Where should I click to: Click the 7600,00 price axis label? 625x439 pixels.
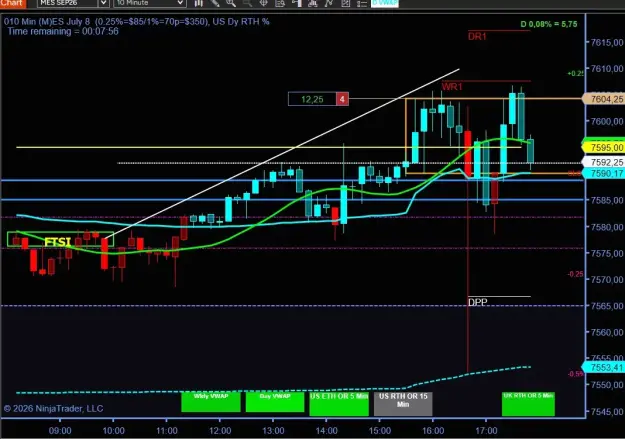(607, 121)
